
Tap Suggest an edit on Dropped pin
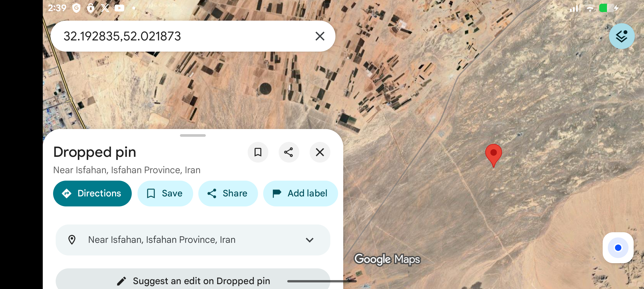(193, 281)
